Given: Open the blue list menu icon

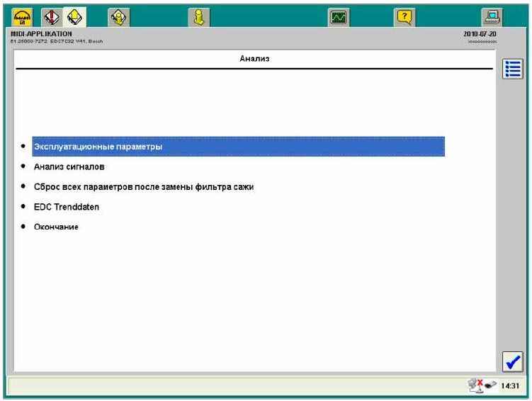Looking at the screenshot, I should tap(511, 69).
